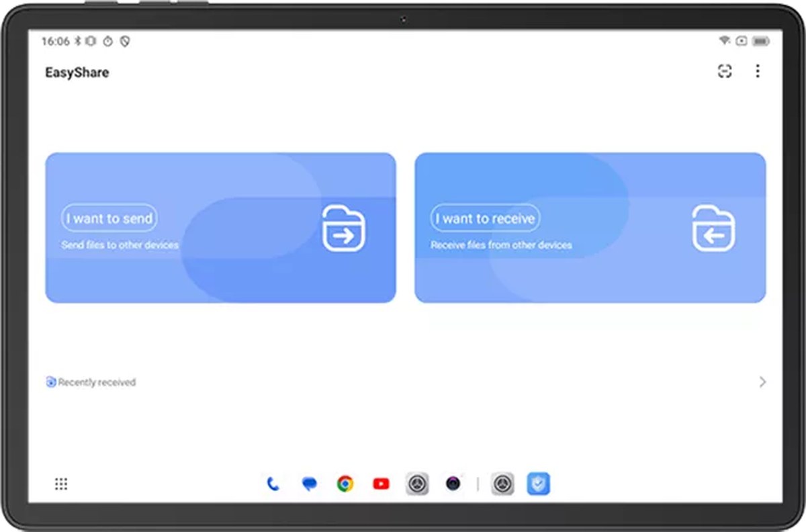Click the send folder icon with right arrow
Screen dimensions: 806x532
(x=343, y=228)
